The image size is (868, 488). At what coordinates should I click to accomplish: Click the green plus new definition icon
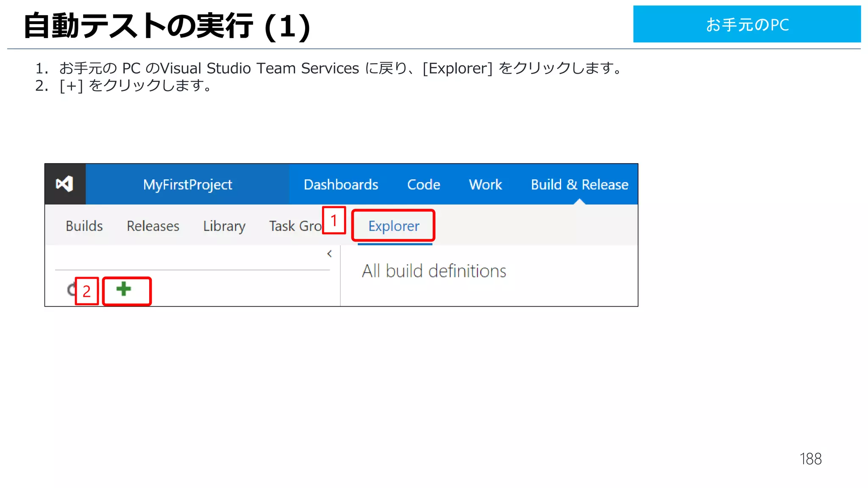click(123, 289)
